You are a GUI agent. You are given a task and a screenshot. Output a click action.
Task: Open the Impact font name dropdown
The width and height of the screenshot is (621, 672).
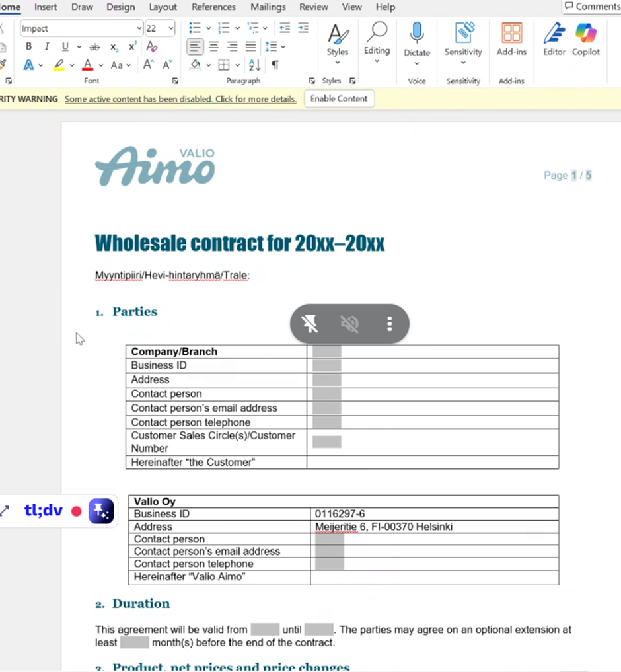[139, 28]
